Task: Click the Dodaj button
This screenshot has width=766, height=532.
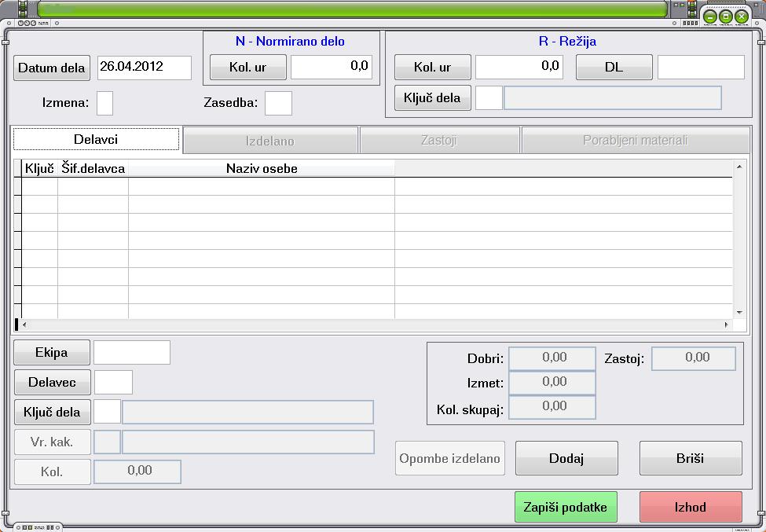Action: [x=566, y=458]
